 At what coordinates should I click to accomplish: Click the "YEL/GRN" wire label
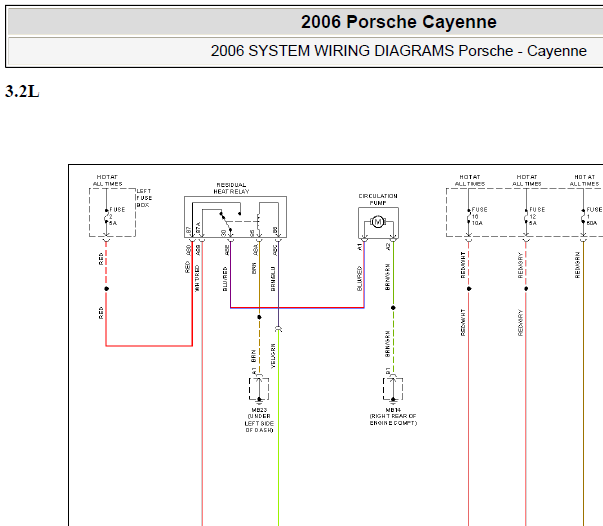pyautogui.click(x=273, y=356)
